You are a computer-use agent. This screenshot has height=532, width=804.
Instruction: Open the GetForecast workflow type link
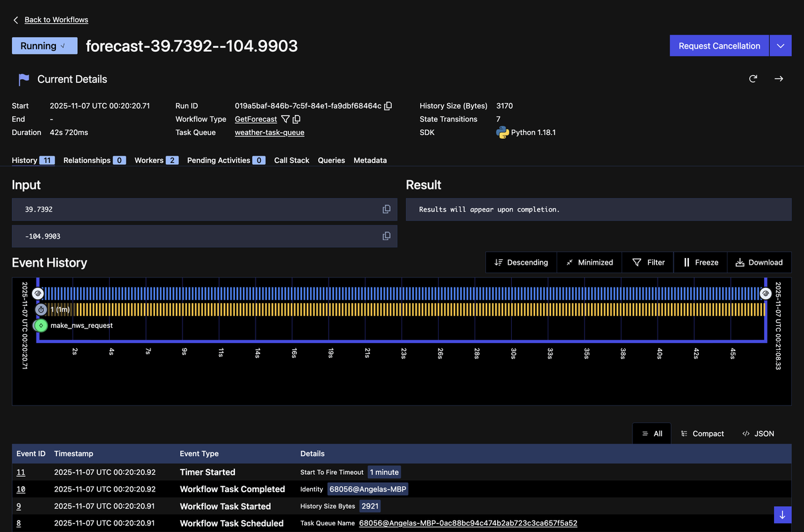click(x=256, y=119)
